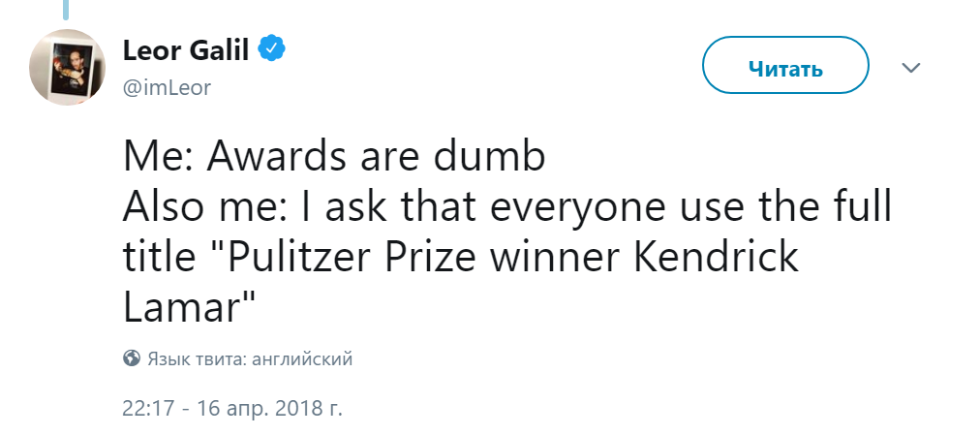
Task: Click the globe icon beside tweet language
Action: click(x=132, y=358)
